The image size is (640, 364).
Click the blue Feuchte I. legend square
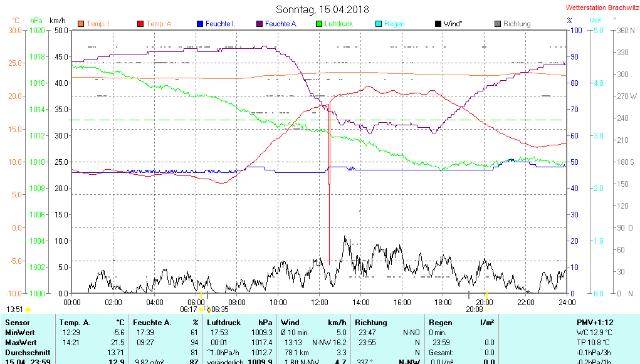(200, 24)
